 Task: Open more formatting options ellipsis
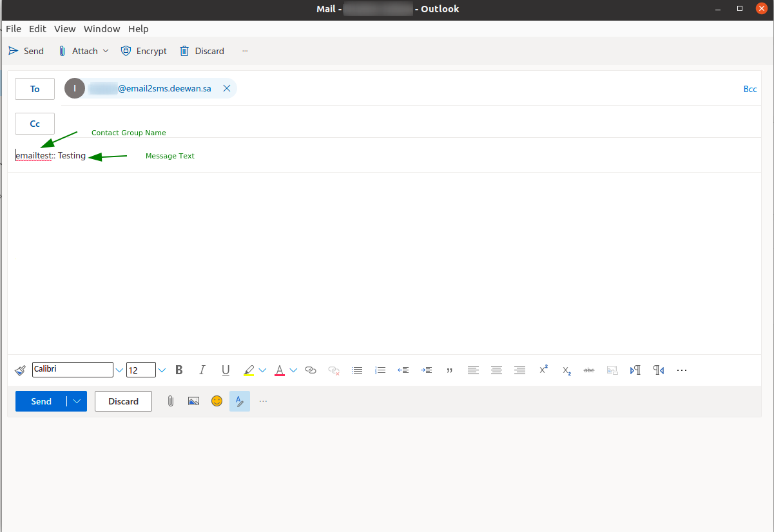click(x=682, y=370)
